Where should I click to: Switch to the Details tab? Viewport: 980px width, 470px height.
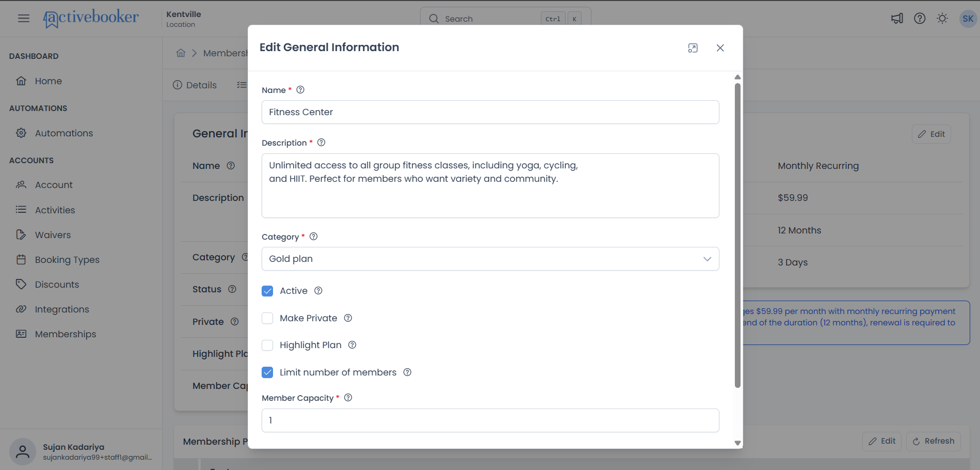(x=195, y=85)
